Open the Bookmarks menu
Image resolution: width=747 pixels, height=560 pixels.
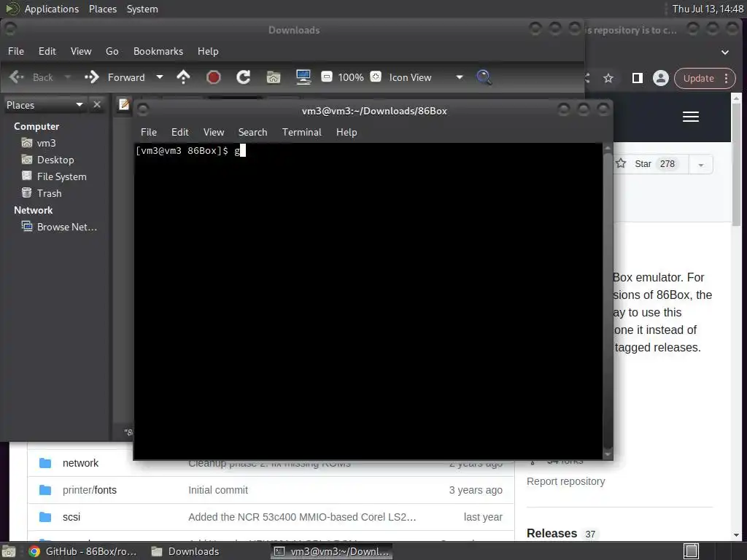point(158,51)
